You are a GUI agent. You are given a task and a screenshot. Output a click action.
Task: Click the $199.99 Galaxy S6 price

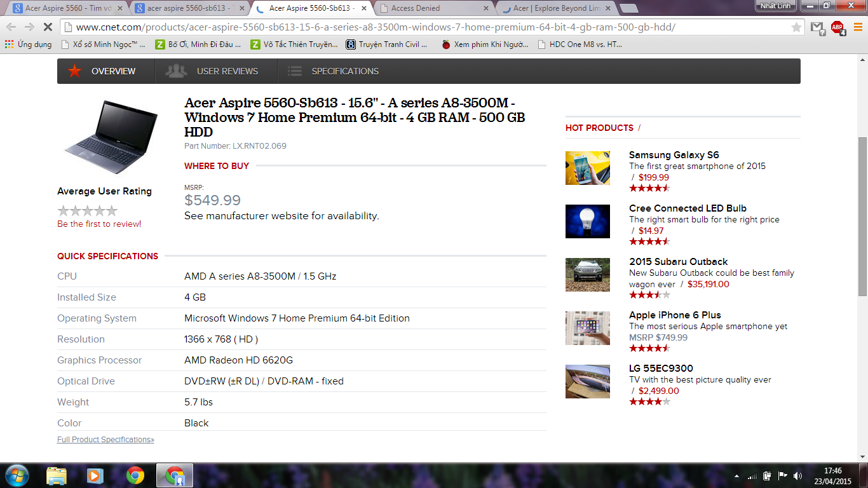pos(654,178)
